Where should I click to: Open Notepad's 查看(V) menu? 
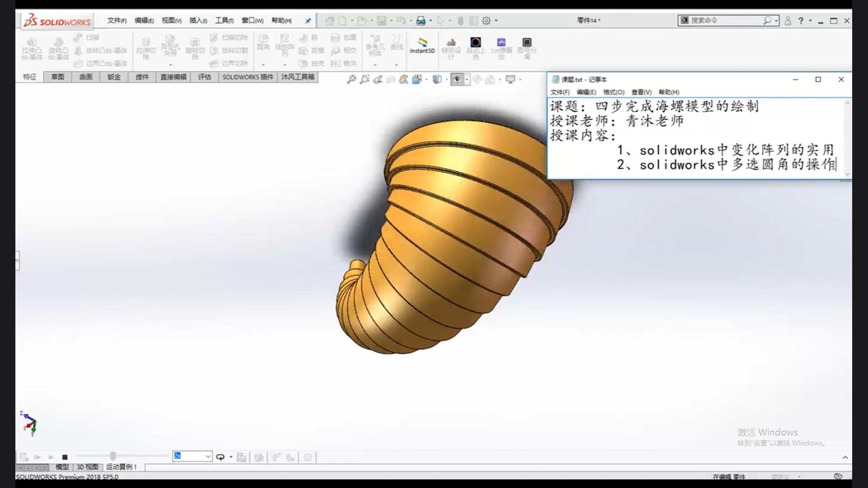(641, 92)
